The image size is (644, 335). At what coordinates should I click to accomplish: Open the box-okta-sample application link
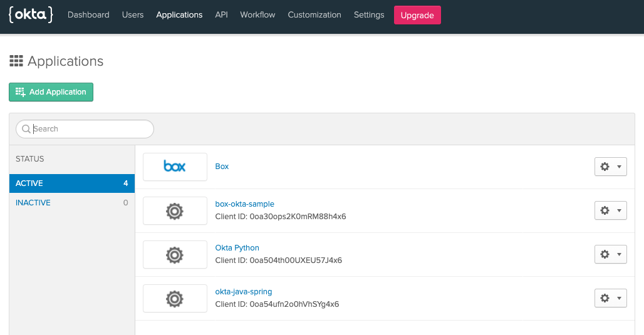coord(244,204)
